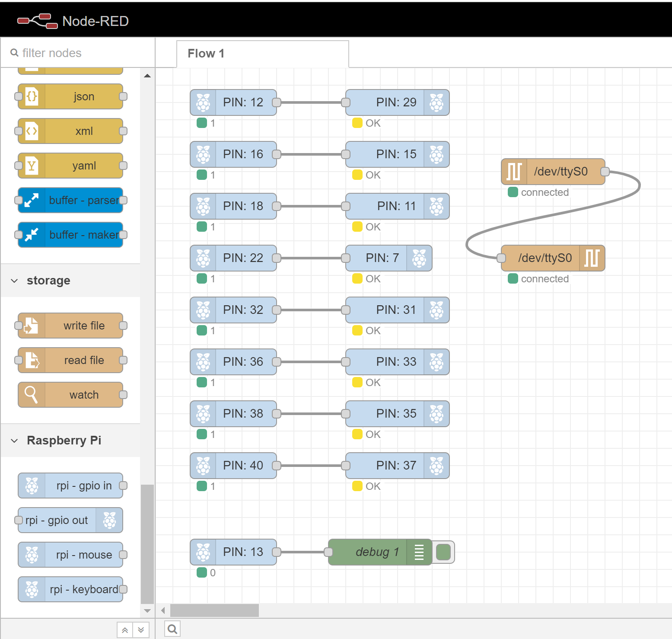This screenshot has width=672, height=639.
Task: Collapse all palette categories with double up chevron
Action: coord(125,630)
